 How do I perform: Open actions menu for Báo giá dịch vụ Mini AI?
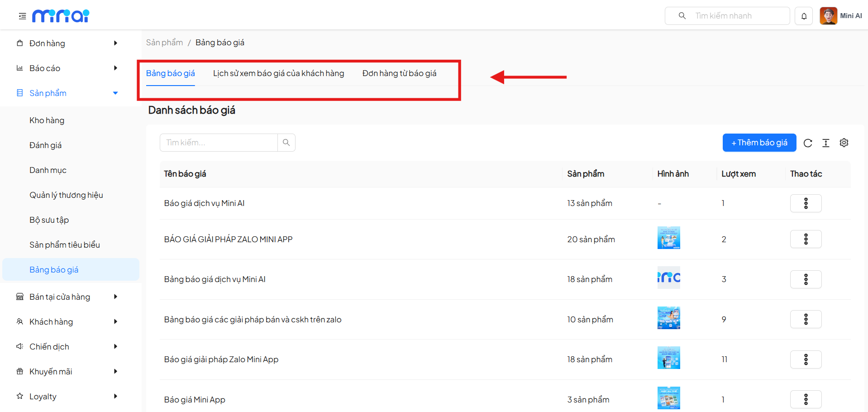pos(806,203)
